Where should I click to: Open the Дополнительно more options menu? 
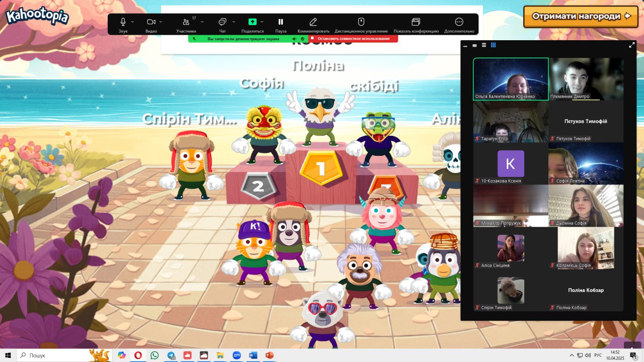[459, 22]
